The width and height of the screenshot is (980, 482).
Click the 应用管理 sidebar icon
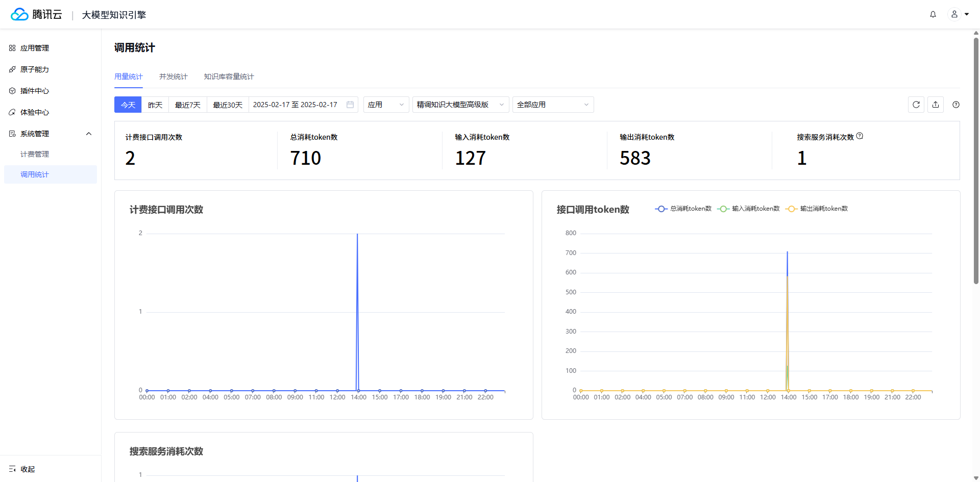[12, 48]
